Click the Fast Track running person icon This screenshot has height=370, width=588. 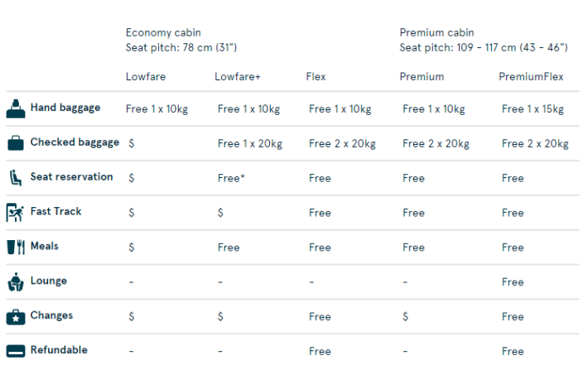point(15,213)
